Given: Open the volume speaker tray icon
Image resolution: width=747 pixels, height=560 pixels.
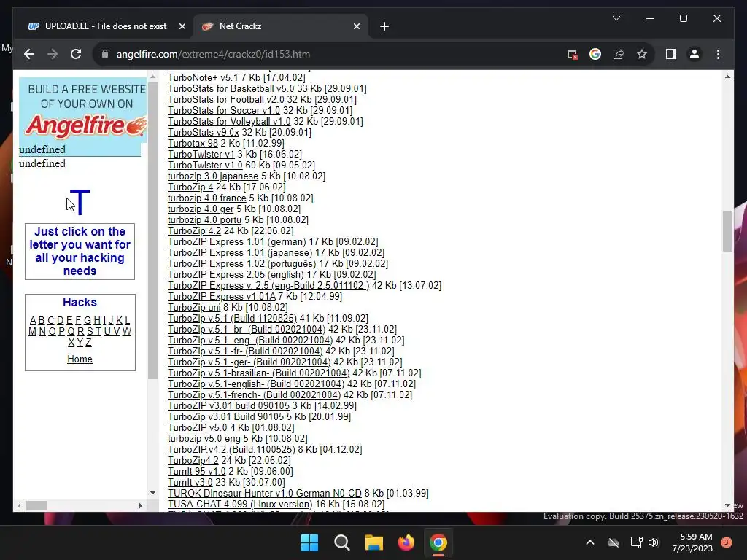Looking at the screenshot, I should pyautogui.click(x=654, y=542).
